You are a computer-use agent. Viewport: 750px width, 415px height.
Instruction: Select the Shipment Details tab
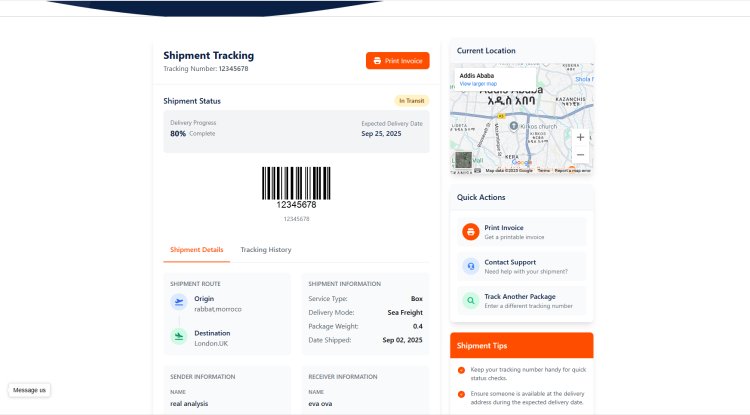click(x=197, y=250)
